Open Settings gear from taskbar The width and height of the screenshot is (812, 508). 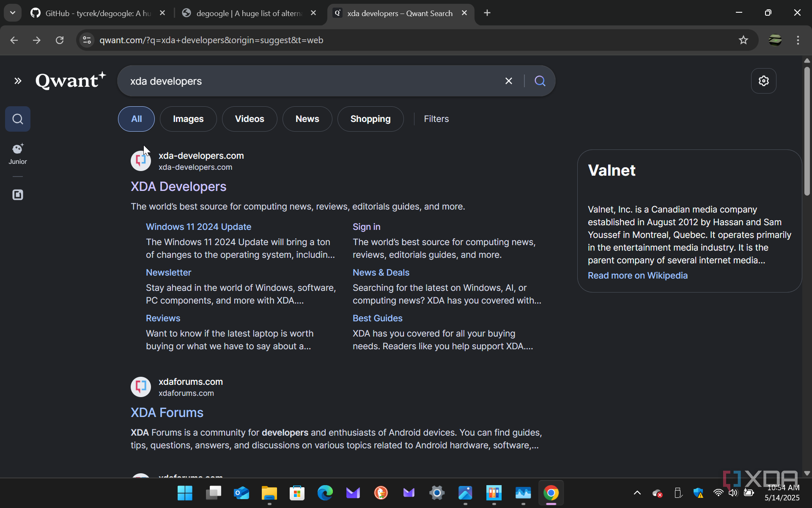(437, 493)
